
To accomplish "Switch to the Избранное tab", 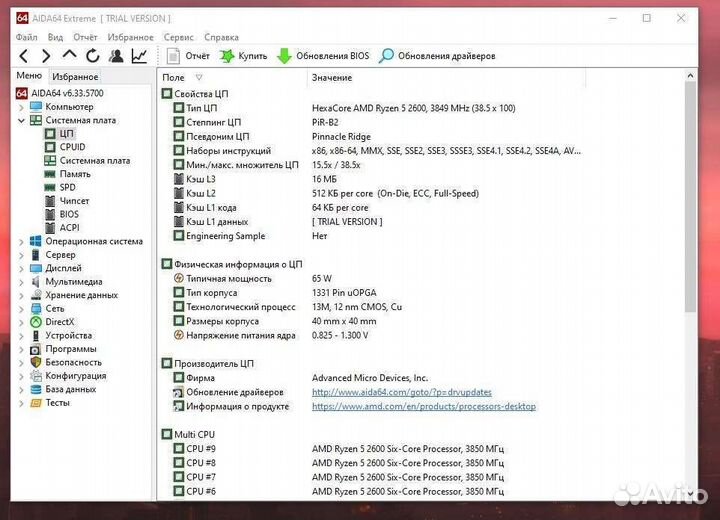I will 75,77.
